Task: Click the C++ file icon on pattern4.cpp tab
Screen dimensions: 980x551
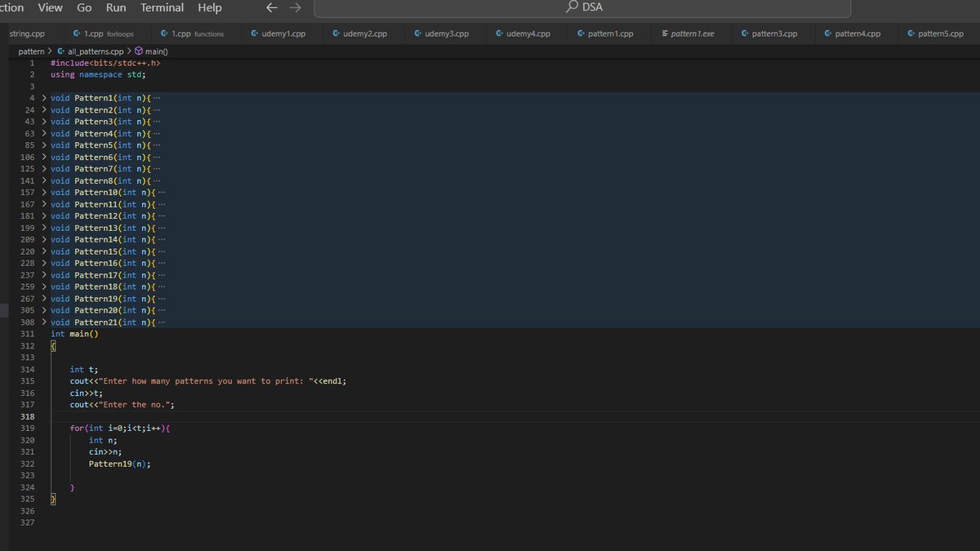Action: pos(828,33)
